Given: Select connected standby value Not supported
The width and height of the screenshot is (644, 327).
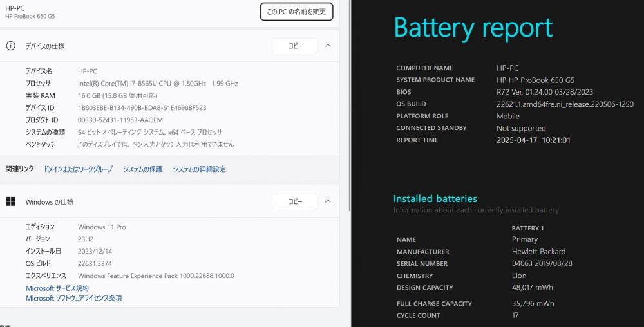Looking at the screenshot, I should point(521,129).
